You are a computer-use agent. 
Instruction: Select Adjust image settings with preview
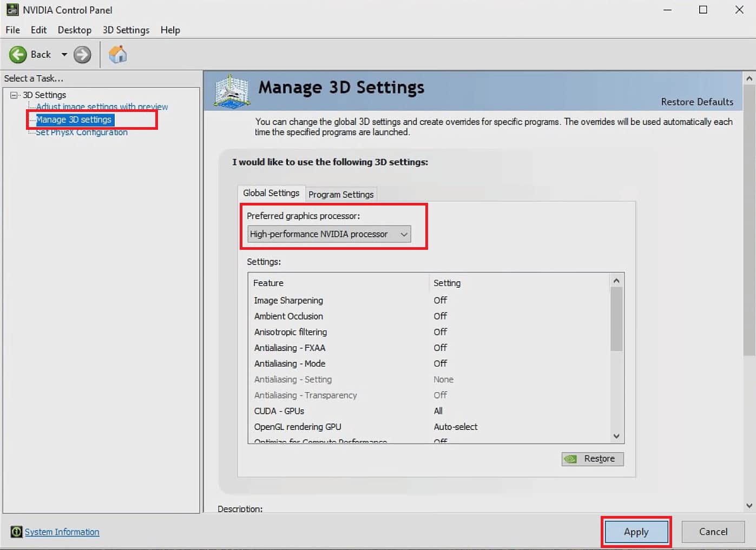102,107
